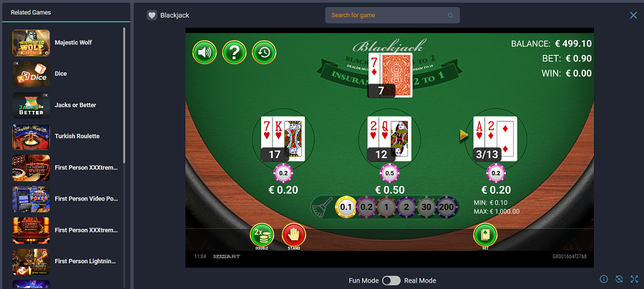Select the 0.1 yellow chip

coord(346,207)
